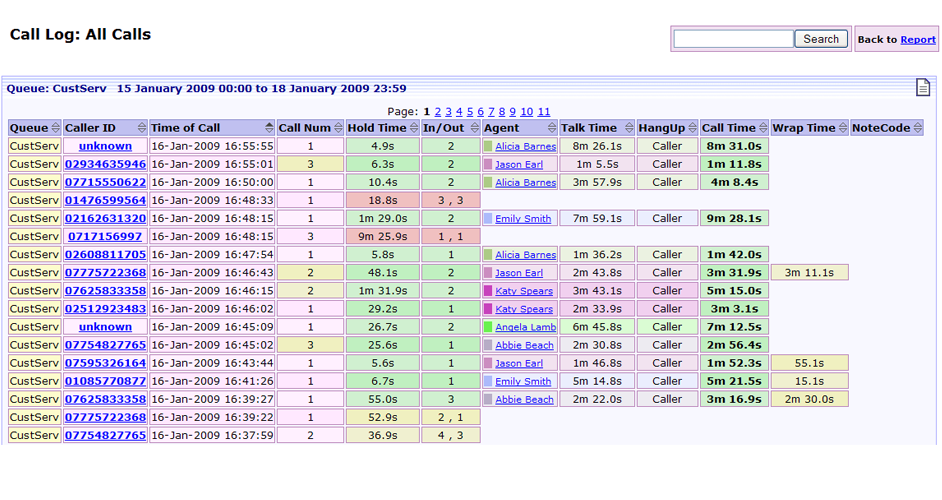Select wrap time cell 3m 11.1s
The image size is (942, 500).
click(809, 272)
